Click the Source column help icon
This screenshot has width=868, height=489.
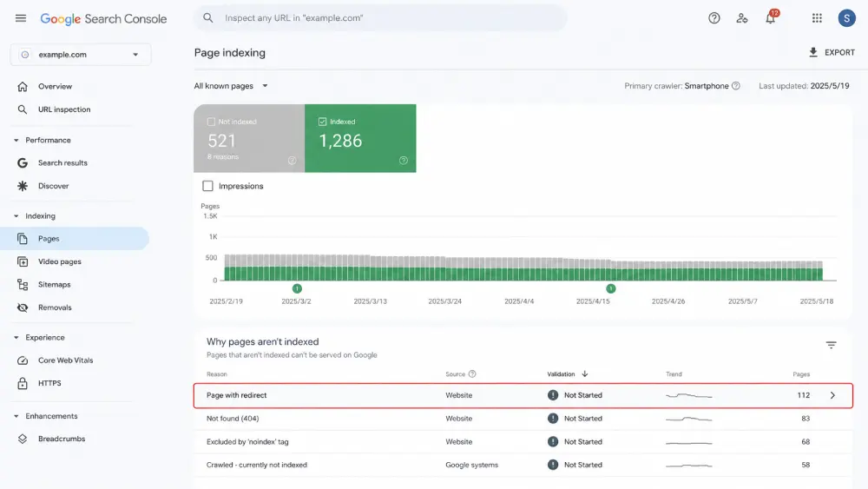(472, 373)
